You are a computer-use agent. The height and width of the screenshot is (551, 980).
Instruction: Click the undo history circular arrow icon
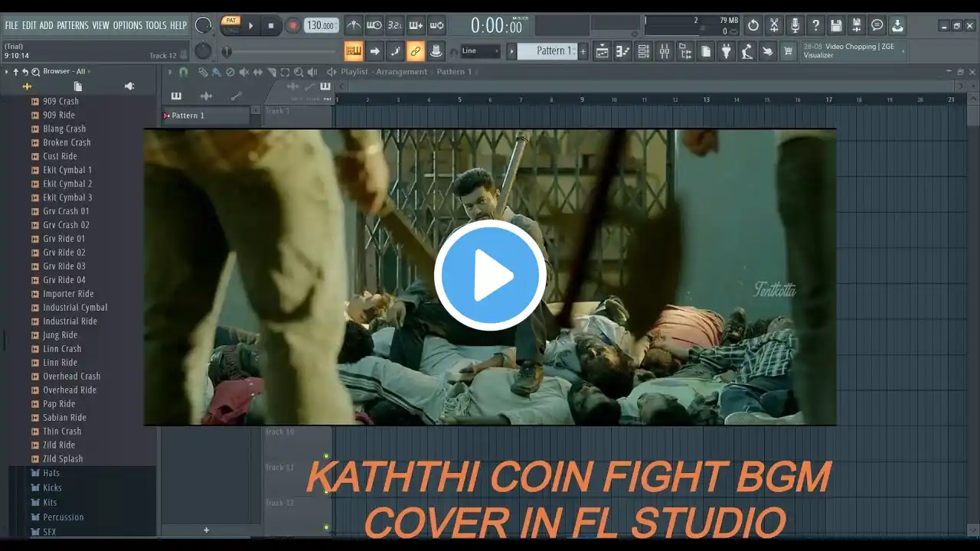[753, 25]
